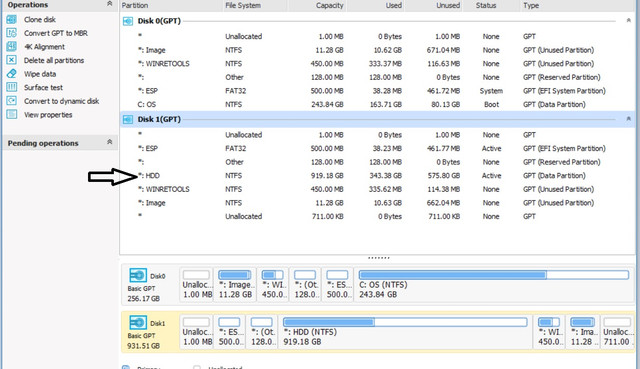
Task: Collapse the Disk 1(GPT) partition group
Action: (629, 119)
